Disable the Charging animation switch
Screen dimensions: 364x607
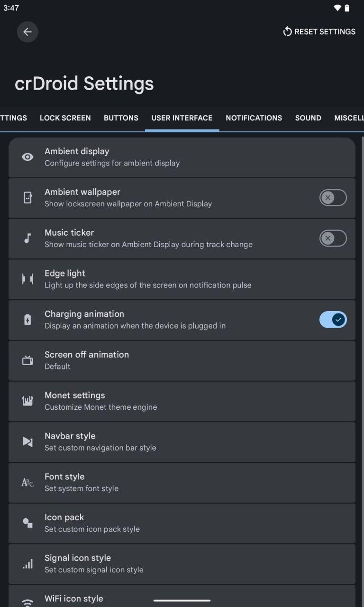coord(333,320)
